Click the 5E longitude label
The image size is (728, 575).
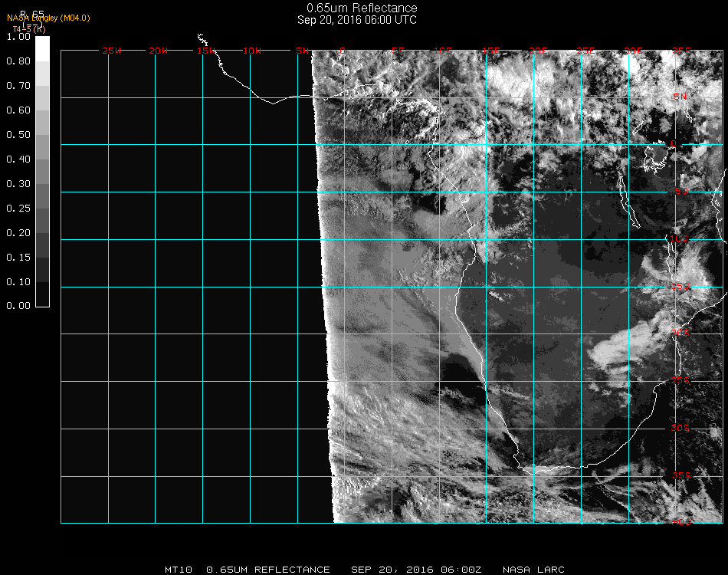point(398,51)
